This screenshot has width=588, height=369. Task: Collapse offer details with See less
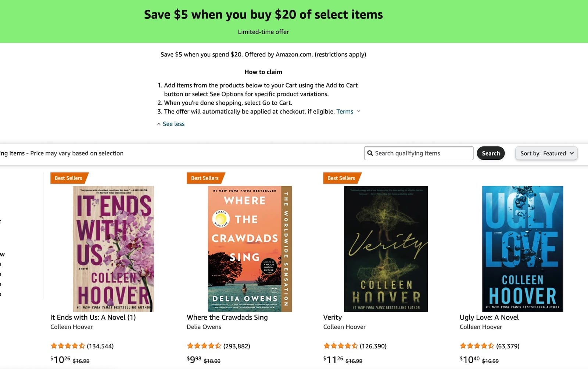tap(173, 124)
